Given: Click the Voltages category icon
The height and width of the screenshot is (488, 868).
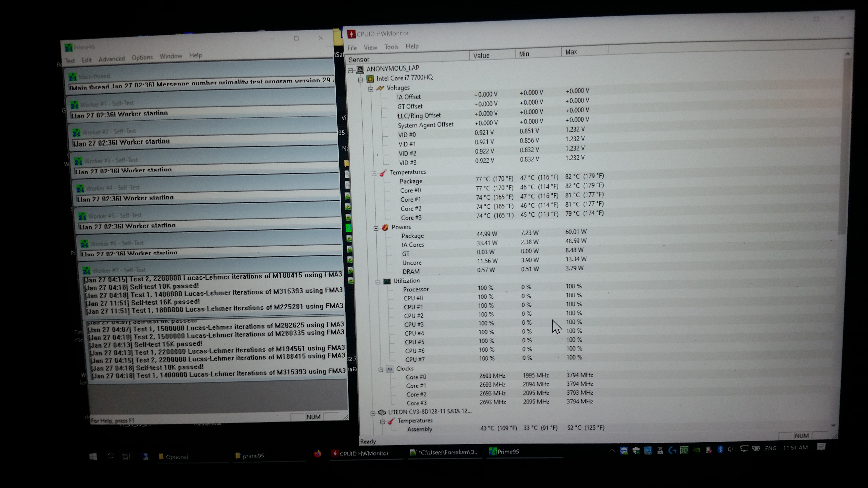Looking at the screenshot, I should 380,88.
